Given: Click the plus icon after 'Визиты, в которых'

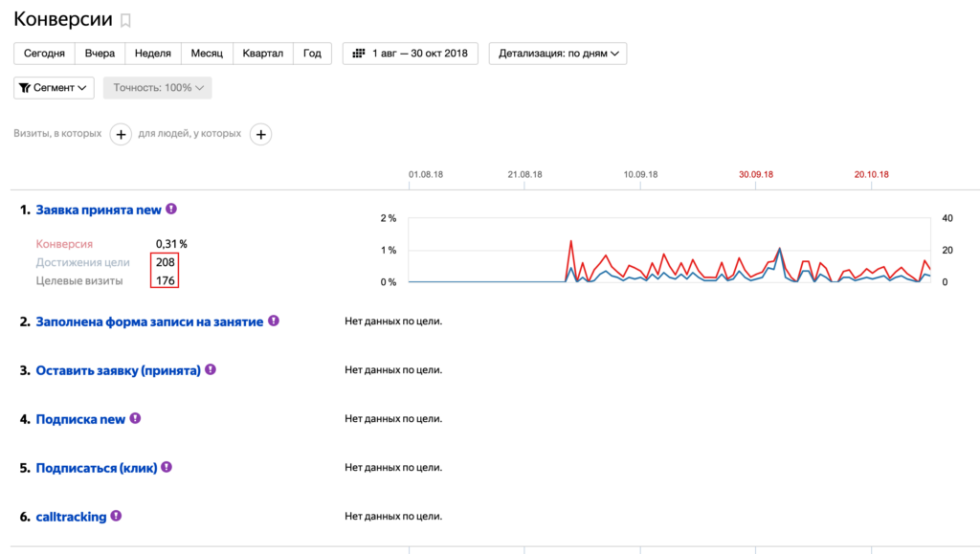Looking at the screenshot, I should [121, 135].
